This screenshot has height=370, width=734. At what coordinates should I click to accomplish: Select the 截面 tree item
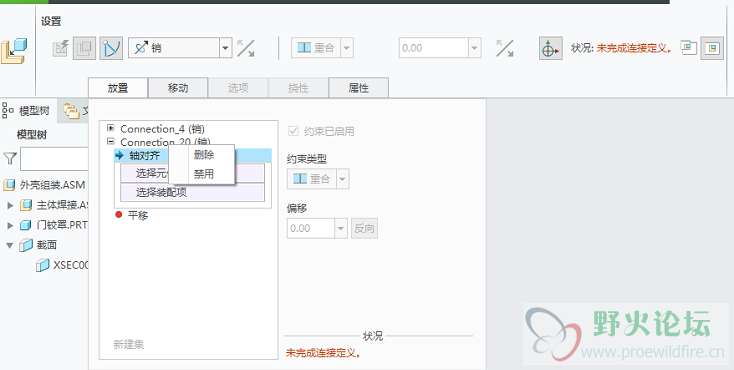[x=47, y=245]
